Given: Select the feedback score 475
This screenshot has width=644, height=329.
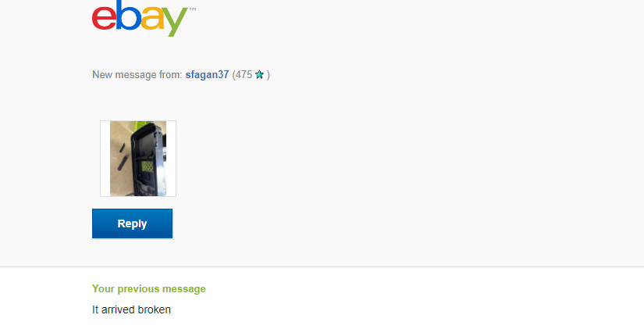Looking at the screenshot, I should (244, 75).
